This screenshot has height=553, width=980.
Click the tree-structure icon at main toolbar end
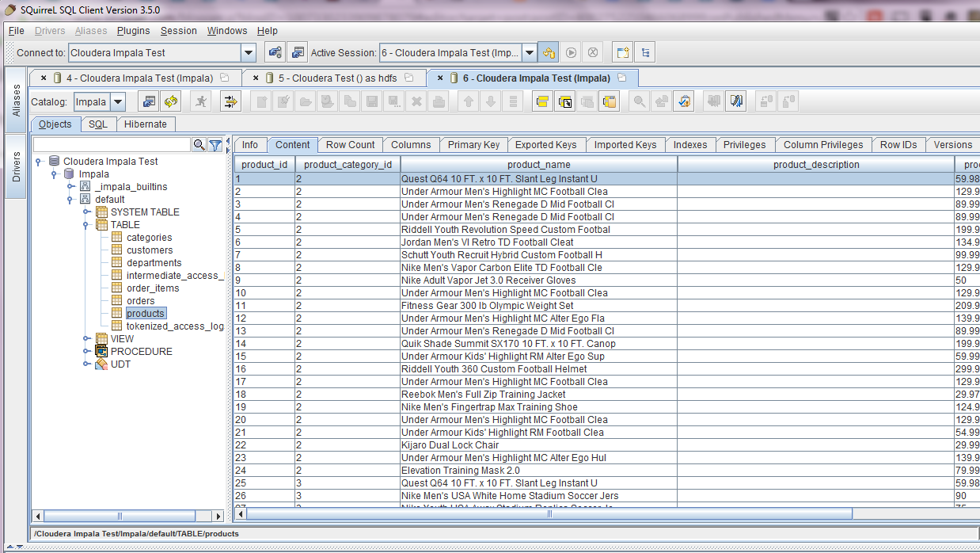pos(646,53)
